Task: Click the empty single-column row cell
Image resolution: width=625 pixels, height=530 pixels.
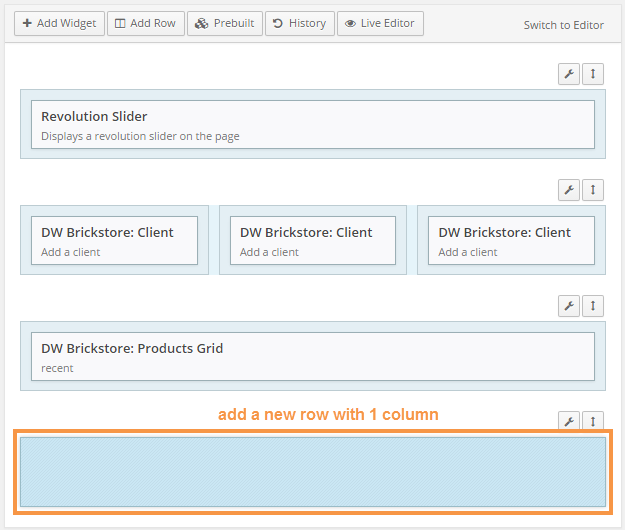Action: tap(313, 472)
